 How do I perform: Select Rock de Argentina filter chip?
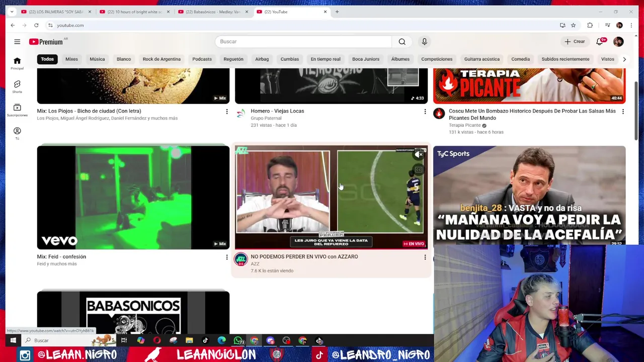click(162, 59)
